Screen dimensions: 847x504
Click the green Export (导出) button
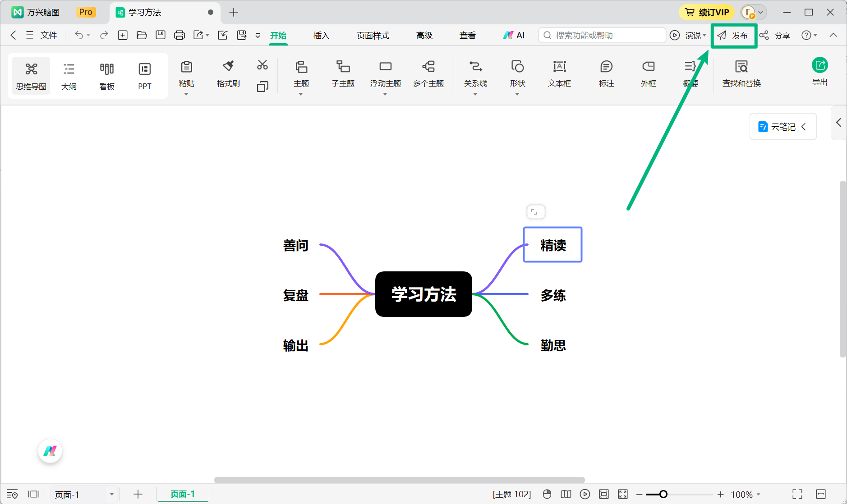pyautogui.click(x=820, y=71)
